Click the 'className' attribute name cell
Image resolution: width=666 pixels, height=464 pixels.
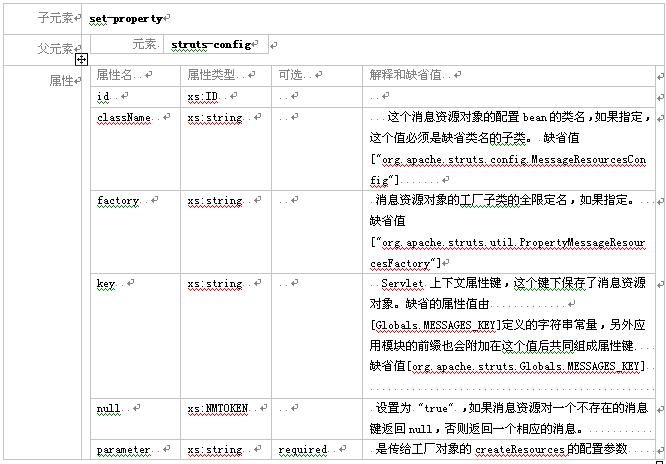click(x=124, y=118)
